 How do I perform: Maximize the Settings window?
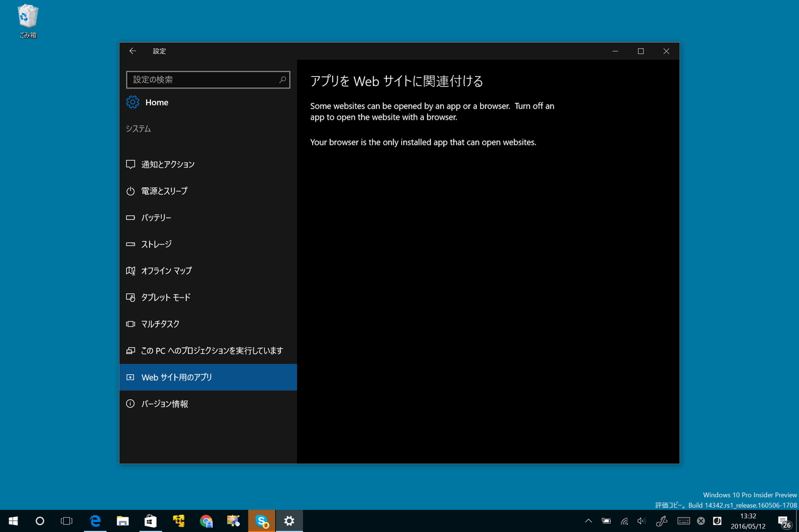640,51
